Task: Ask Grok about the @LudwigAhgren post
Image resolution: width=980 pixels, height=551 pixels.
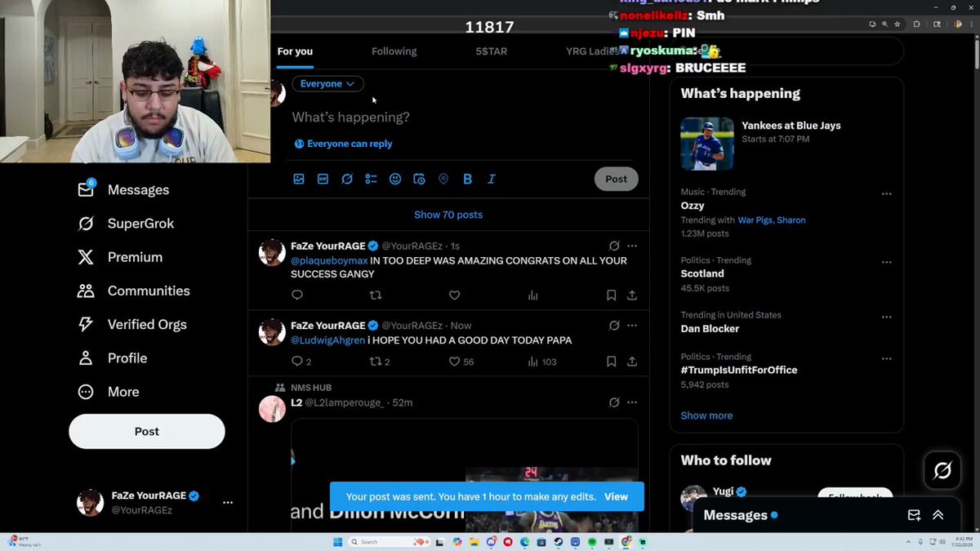Action: 614,325
